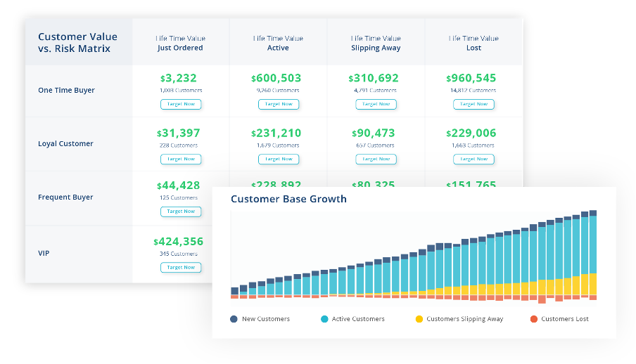Click the $90,473 value
The width and height of the screenshot is (636, 364).
374,133
